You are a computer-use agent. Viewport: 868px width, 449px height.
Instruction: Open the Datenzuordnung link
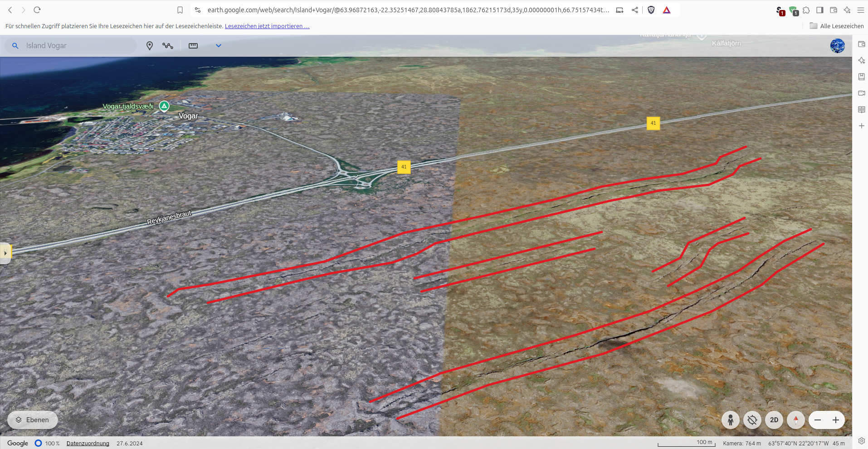(88, 444)
